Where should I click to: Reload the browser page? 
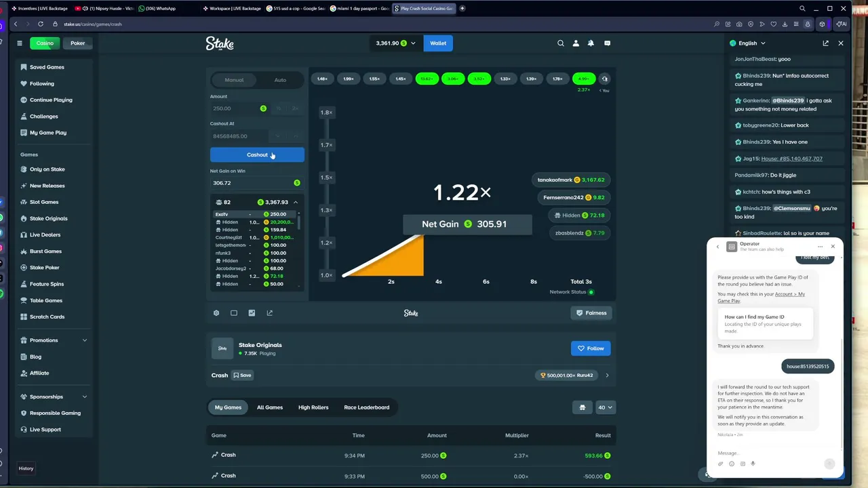[x=41, y=24]
